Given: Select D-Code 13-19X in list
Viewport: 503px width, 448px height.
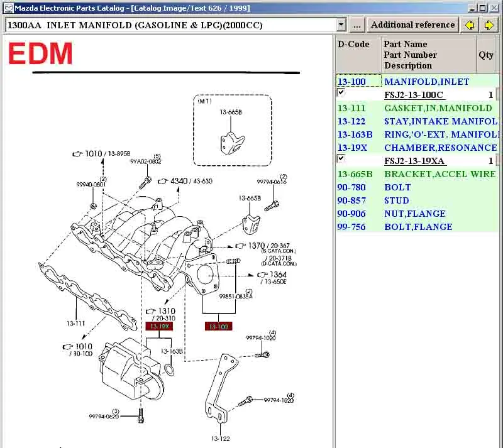Looking at the screenshot, I should pos(352,148).
